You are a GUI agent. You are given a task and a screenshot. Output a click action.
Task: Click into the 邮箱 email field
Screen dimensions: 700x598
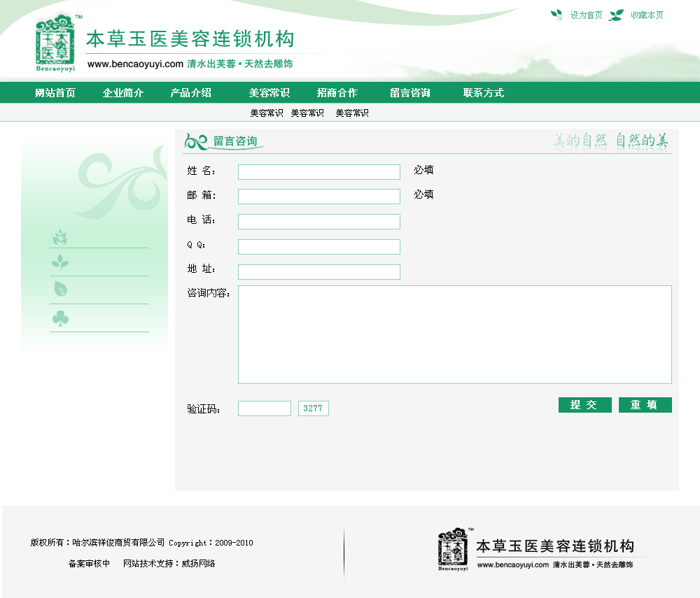(319, 197)
